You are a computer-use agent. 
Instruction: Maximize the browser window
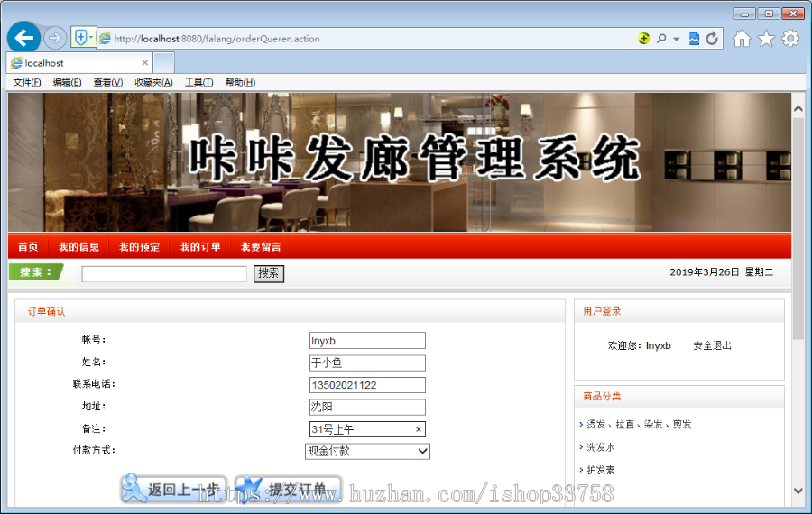click(x=769, y=14)
